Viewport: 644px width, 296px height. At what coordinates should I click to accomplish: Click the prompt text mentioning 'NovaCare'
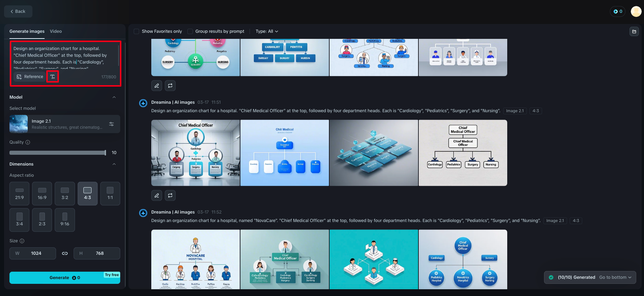[346, 221]
